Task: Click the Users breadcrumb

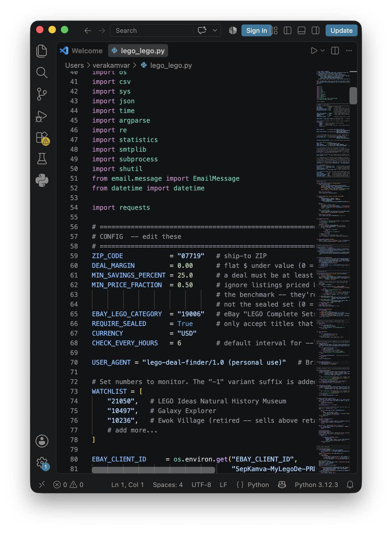Action: (74, 65)
